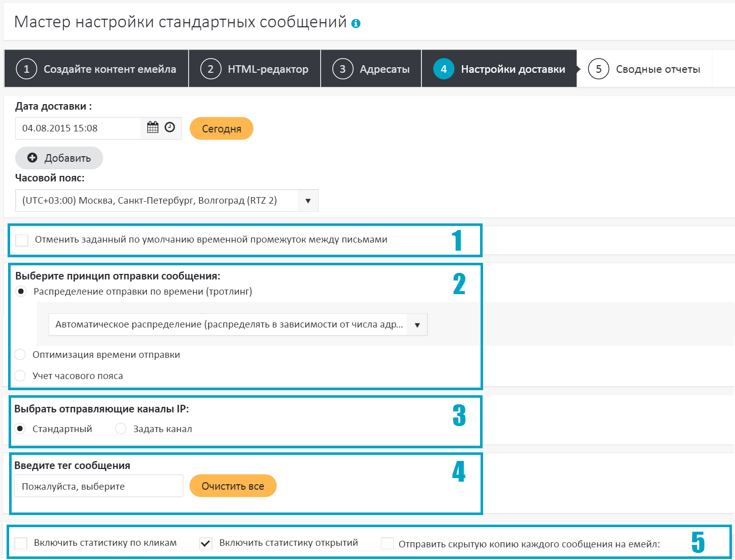The width and height of the screenshot is (735, 560).
Task: Go to step 1 Создайте контент емейла
Action: tap(97, 69)
